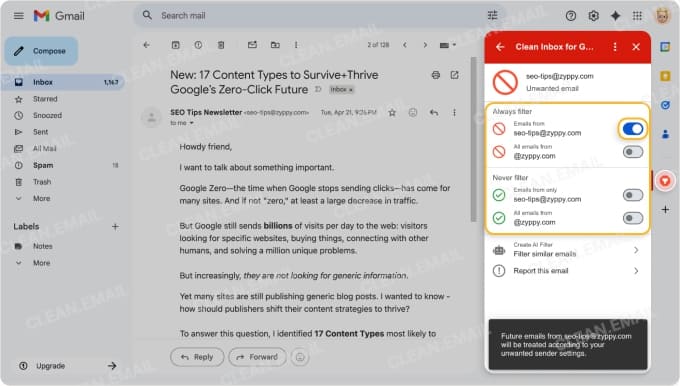Go to newer email arrow
Image resolution: width=680 pixels, height=386 pixels.
click(x=405, y=45)
